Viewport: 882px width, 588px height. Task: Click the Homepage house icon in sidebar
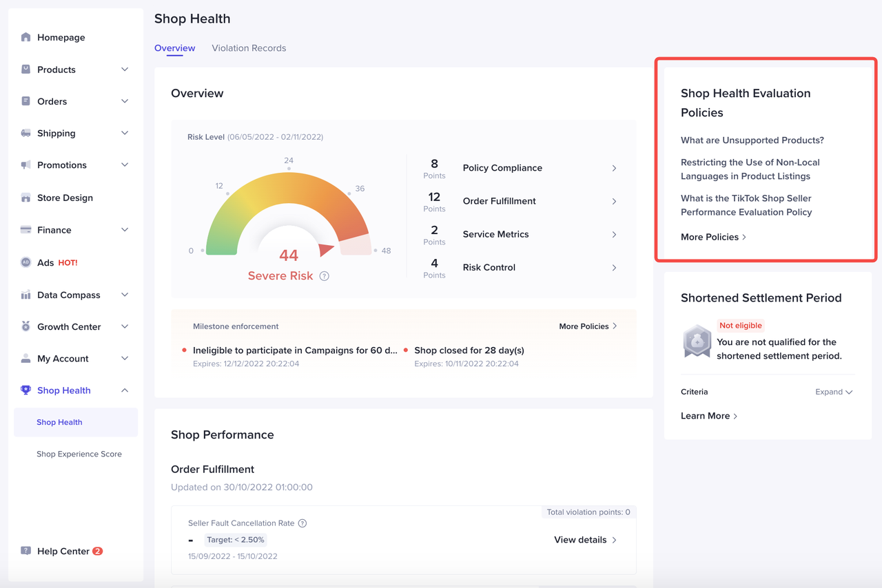click(x=25, y=37)
